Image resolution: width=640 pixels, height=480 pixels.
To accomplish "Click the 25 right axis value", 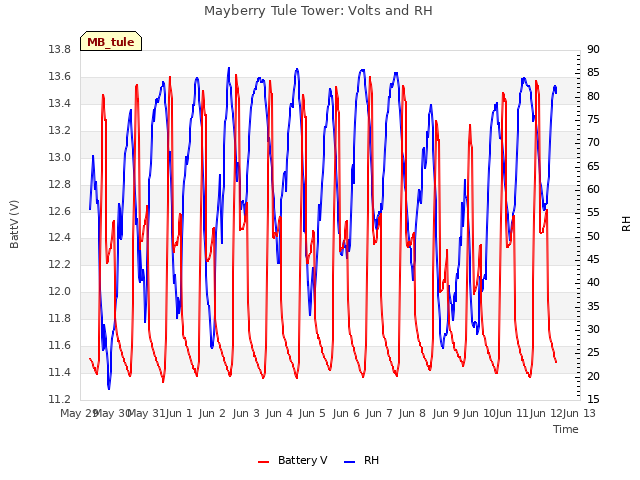I will pyautogui.click(x=593, y=352).
